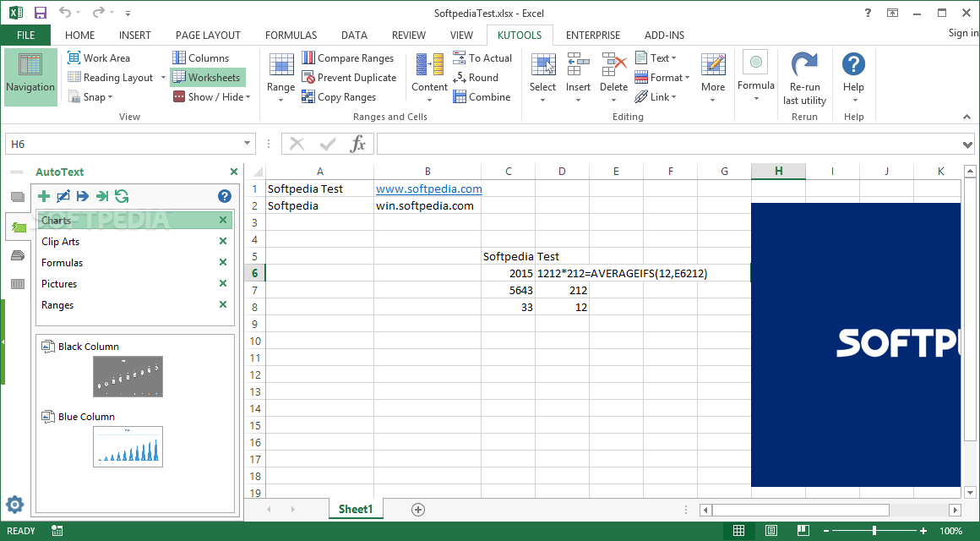Image resolution: width=980 pixels, height=541 pixels.
Task: Switch to Page Layout view
Action: [x=771, y=531]
